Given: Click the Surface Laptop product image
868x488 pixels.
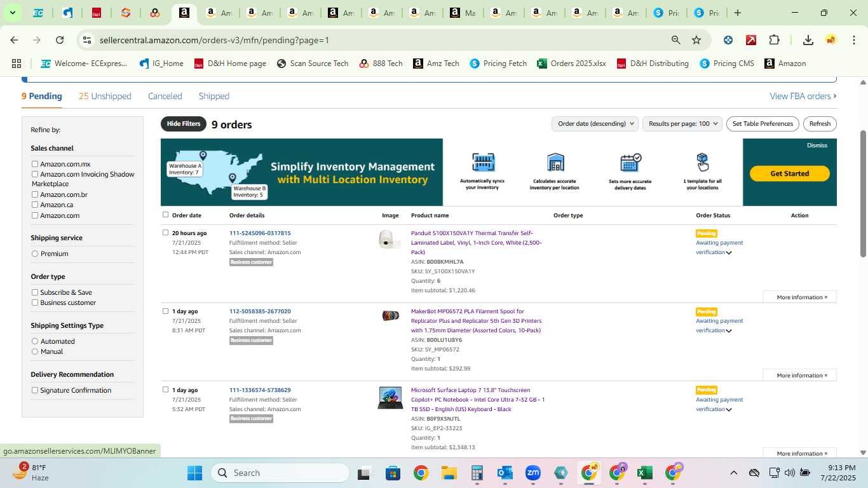Looking at the screenshot, I should click(390, 398).
